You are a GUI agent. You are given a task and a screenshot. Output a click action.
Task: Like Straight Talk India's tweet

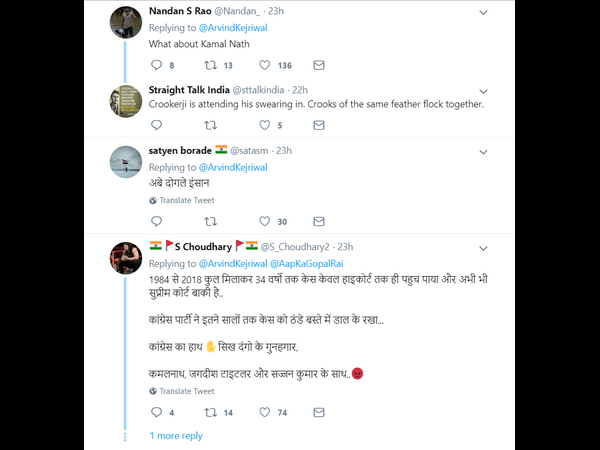click(266, 125)
